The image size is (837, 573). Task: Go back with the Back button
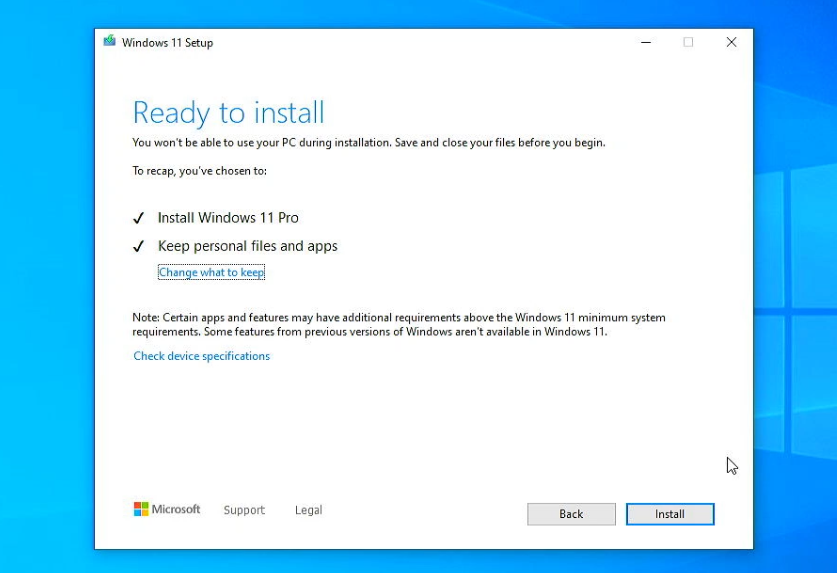571,514
